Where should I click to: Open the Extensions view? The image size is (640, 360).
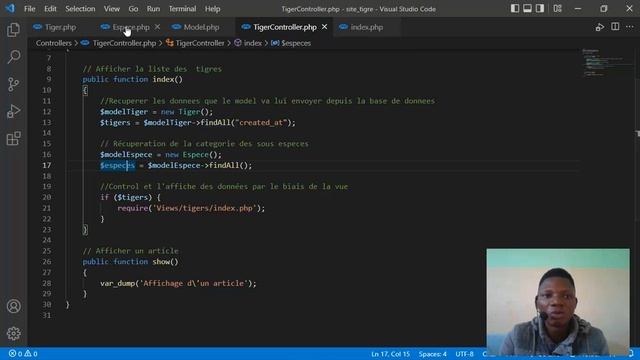13,138
